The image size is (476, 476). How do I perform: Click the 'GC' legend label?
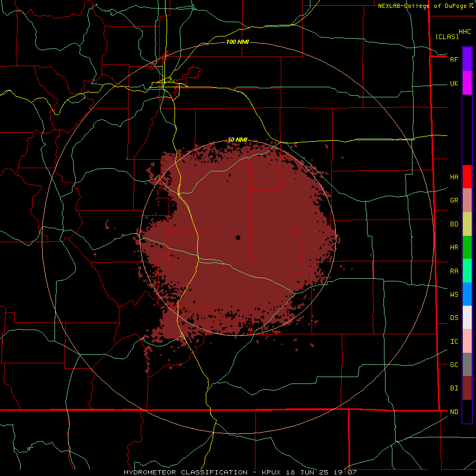pyautogui.click(x=454, y=365)
